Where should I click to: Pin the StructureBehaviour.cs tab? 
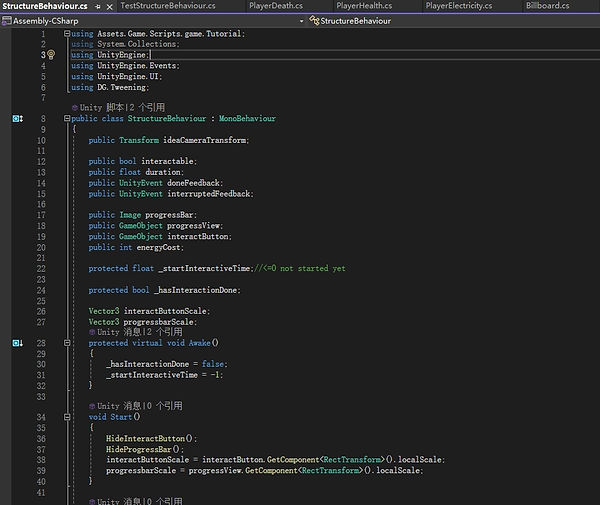[x=98, y=7]
